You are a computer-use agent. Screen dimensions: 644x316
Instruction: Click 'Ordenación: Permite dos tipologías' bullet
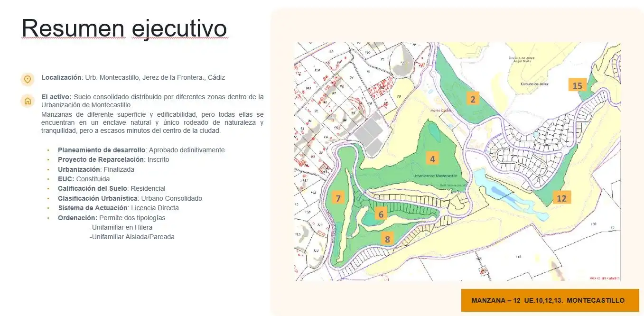point(112,218)
